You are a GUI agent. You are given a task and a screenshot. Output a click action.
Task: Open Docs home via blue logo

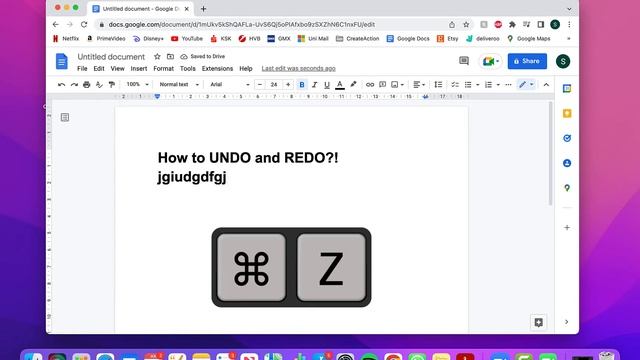62,62
